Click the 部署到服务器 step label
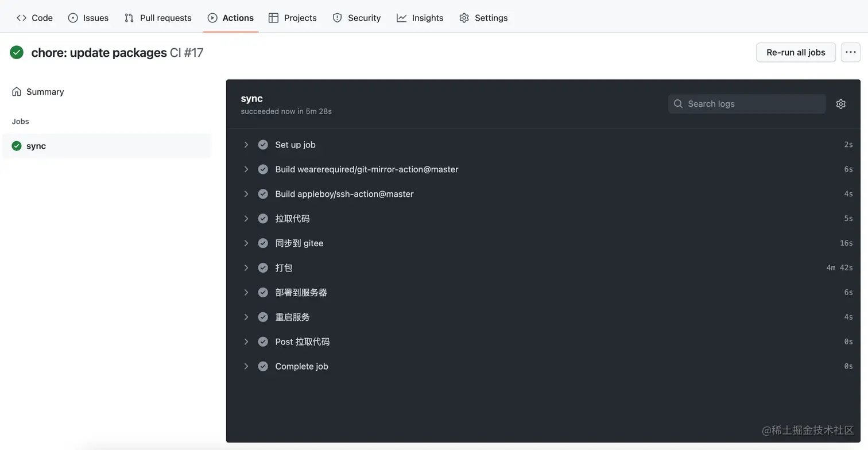The image size is (868, 450). 301,293
